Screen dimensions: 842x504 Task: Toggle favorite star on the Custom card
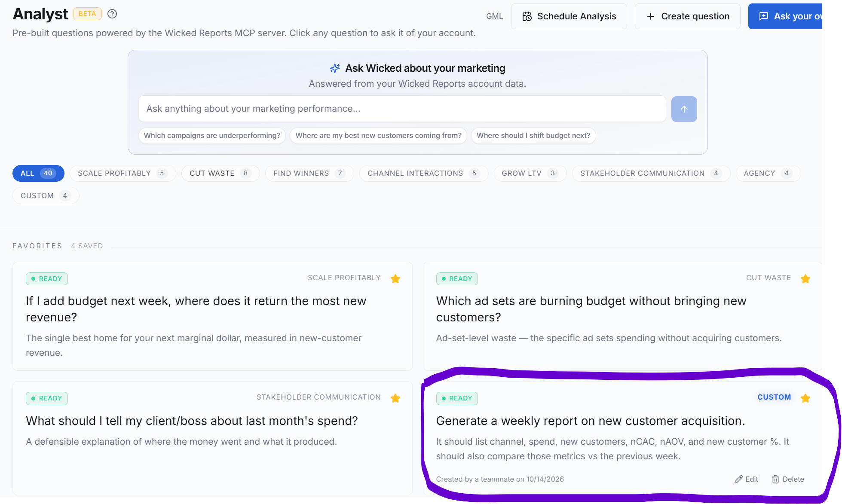[805, 398]
